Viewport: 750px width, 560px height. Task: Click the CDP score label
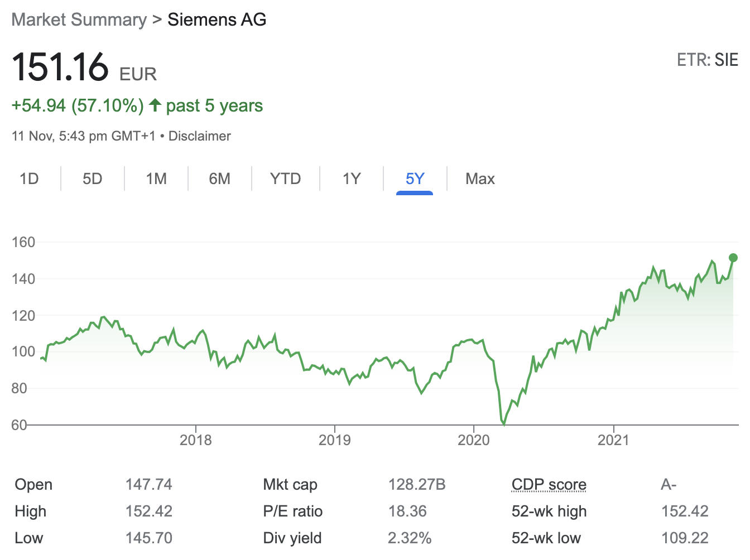point(549,485)
